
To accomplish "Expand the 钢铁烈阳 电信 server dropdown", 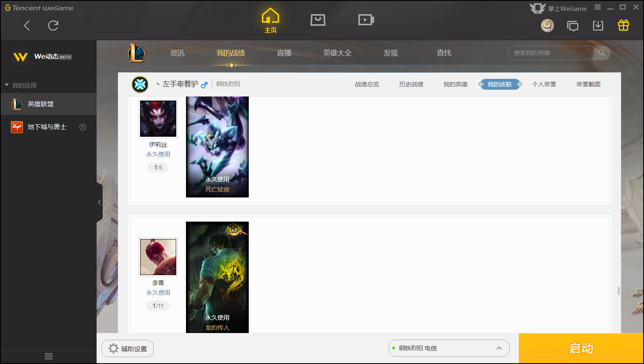I will tap(449, 348).
